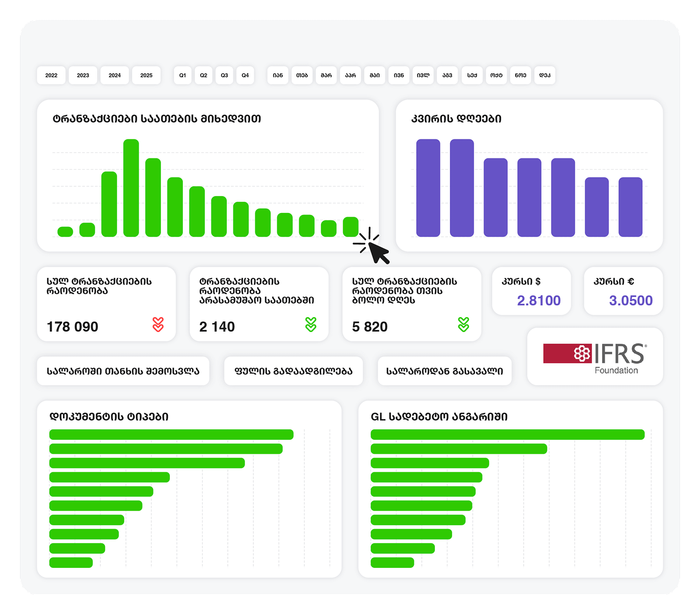Click the green trend icon beside 5 820
Viewport: 700px width, 615px height.
coord(463,325)
